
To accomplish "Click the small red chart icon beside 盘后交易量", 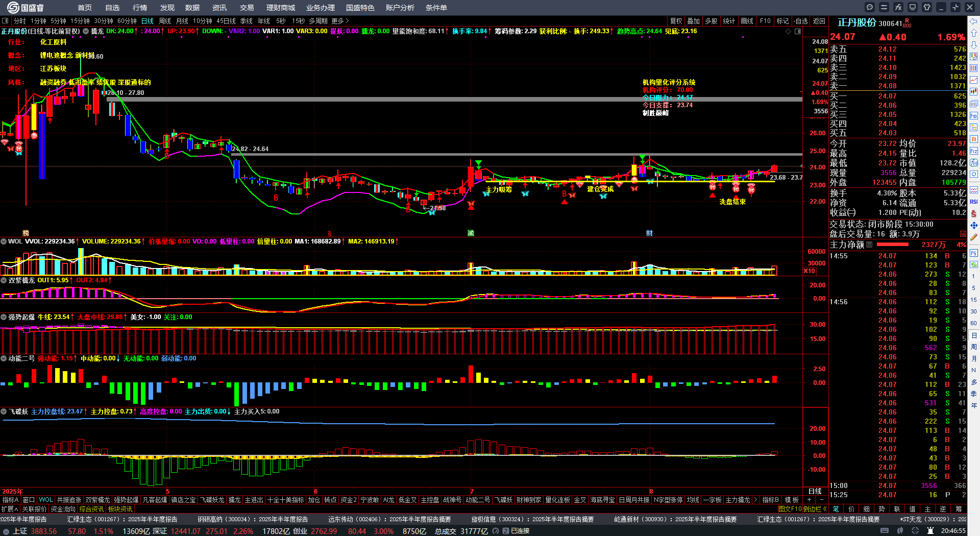I will (x=963, y=234).
